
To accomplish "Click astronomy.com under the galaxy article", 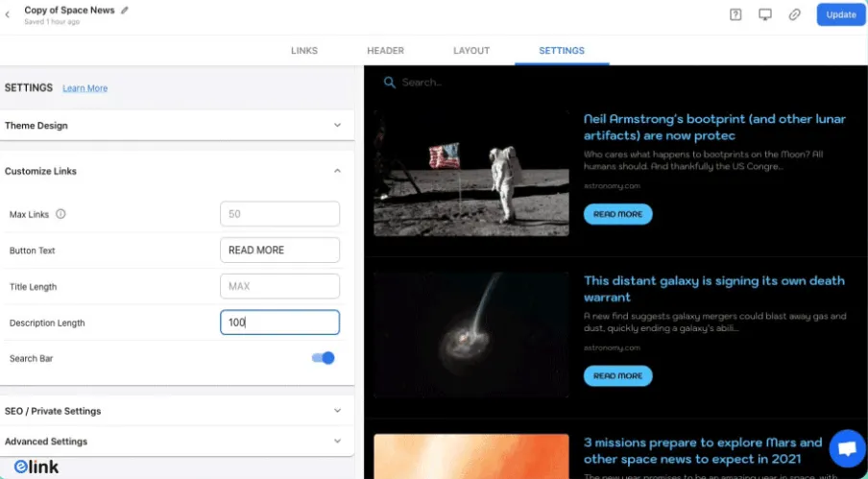I will 612,347.
